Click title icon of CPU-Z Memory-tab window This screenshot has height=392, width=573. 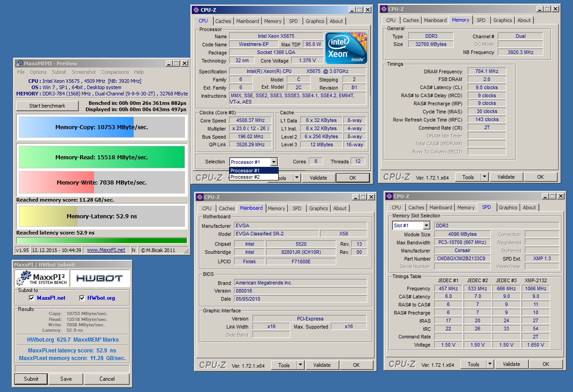[384, 9]
